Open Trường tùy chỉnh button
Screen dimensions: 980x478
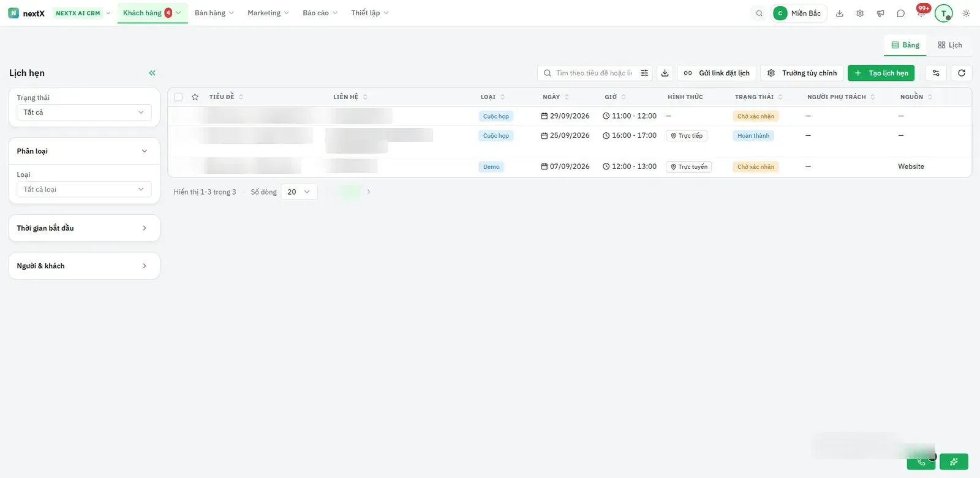[802, 73]
